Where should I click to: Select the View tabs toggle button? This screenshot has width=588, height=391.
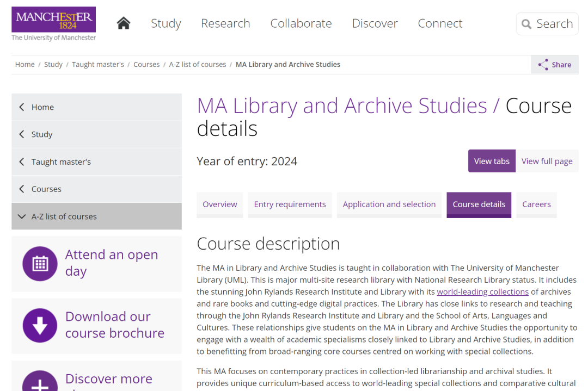(x=492, y=161)
